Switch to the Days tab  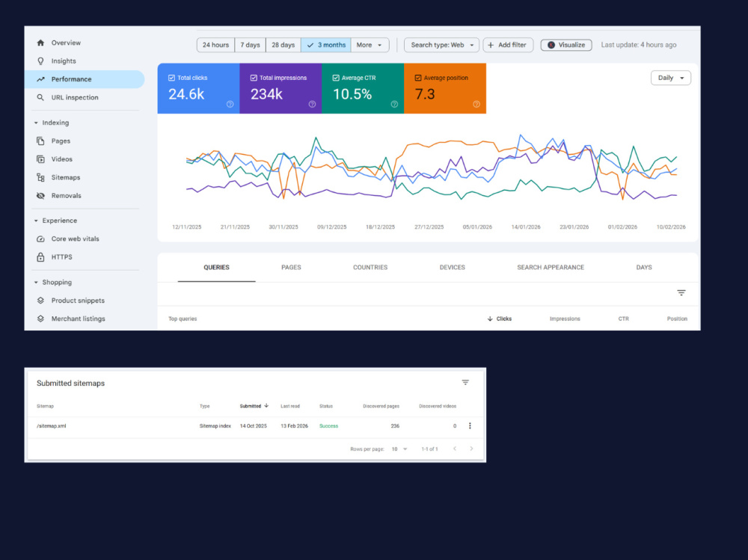pyautogui.click(x=644, y=268)
